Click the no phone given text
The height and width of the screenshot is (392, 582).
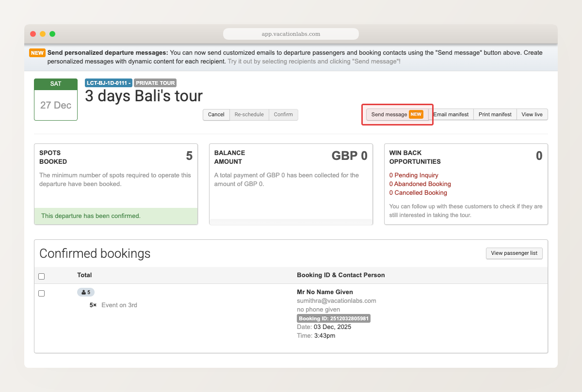[318, 310]
